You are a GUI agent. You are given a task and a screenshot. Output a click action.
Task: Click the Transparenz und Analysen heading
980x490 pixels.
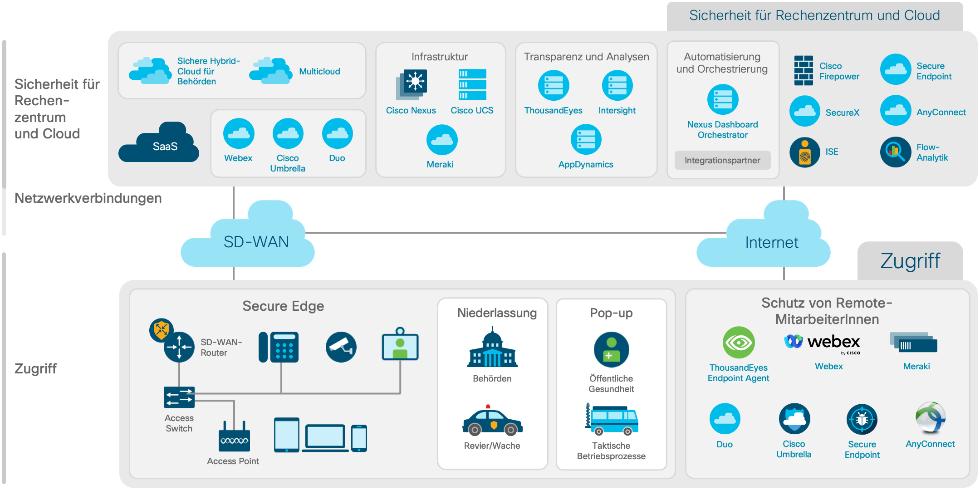586,57
